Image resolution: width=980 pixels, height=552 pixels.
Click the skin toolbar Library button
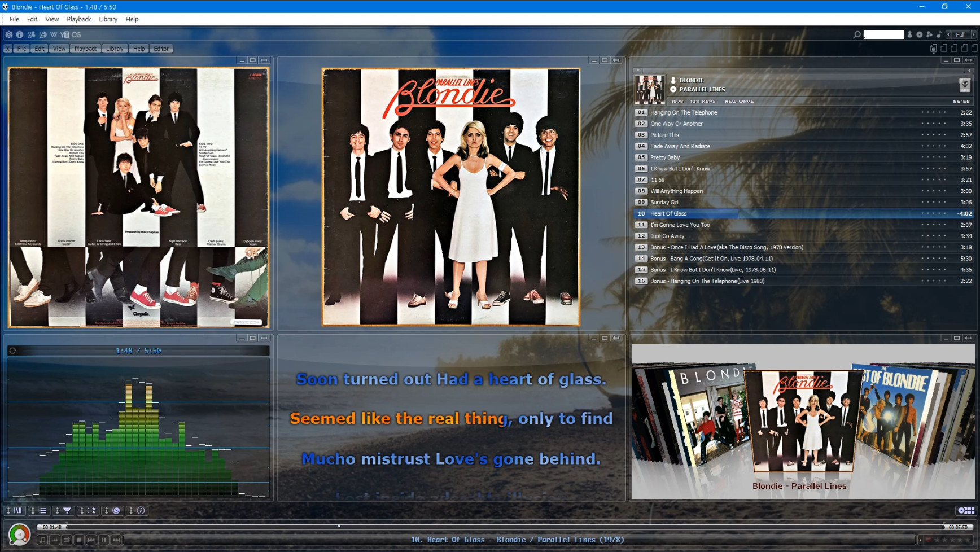pyautogui.click(x=115, y=49)
